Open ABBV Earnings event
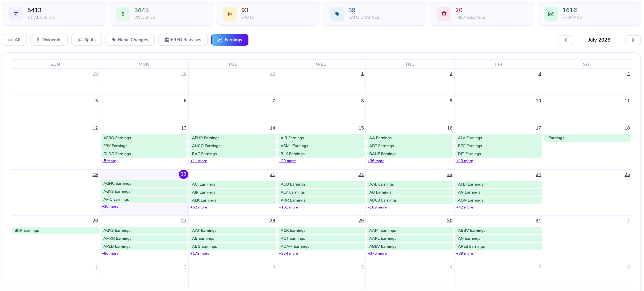 (x=498, y=231)
